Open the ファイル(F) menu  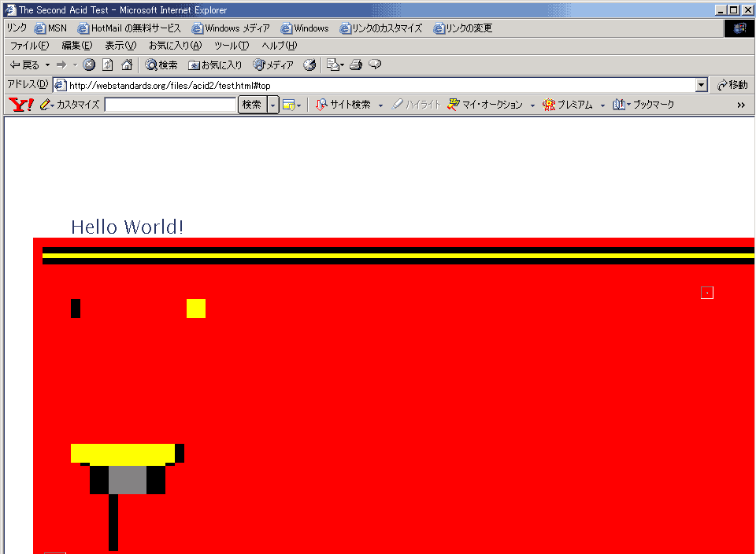coord(29,46)
